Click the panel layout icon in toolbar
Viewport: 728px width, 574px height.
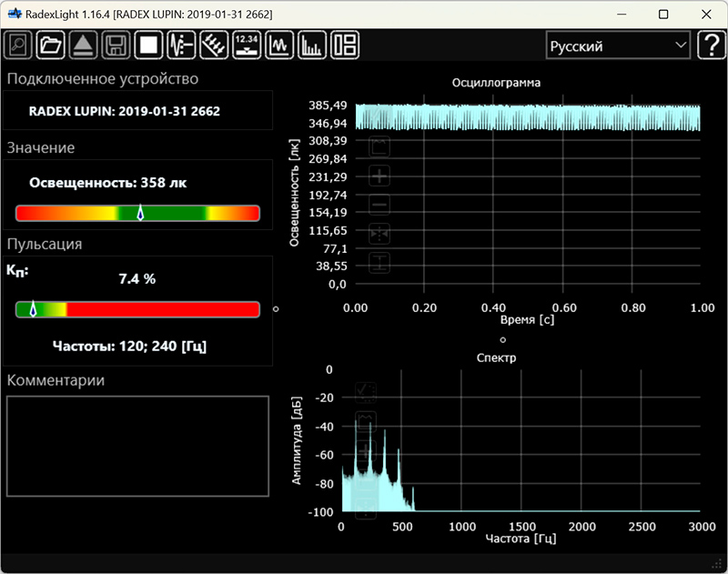tap(345, 45)
